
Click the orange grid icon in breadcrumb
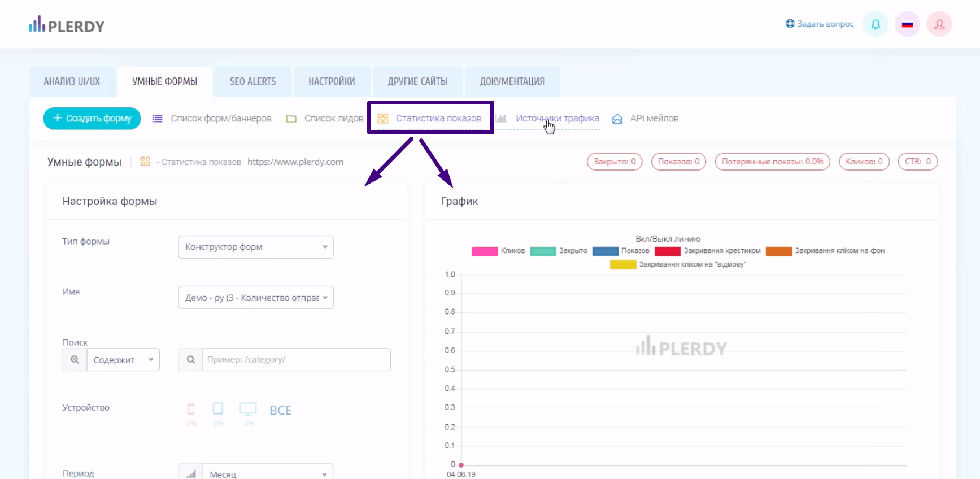point(145,162)
